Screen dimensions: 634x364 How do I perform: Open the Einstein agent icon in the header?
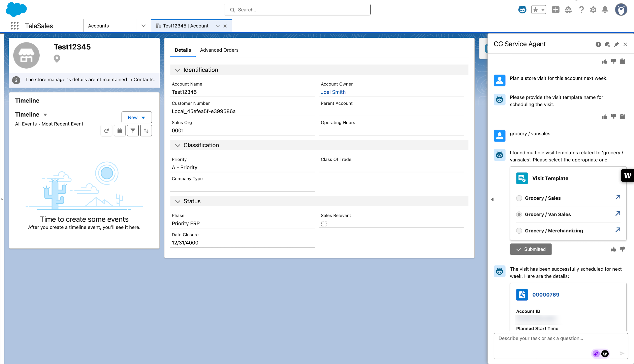pyautogui.click(x=522, y=10)
